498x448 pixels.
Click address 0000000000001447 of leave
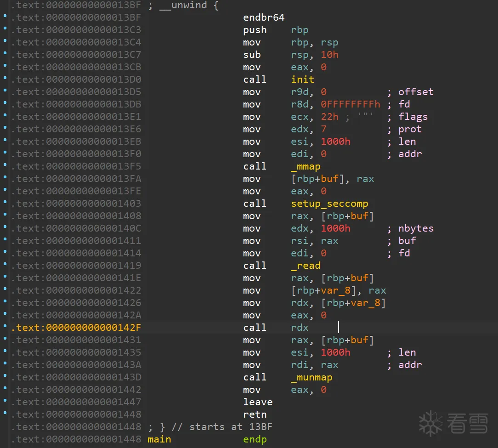click(x=93, y=402)
